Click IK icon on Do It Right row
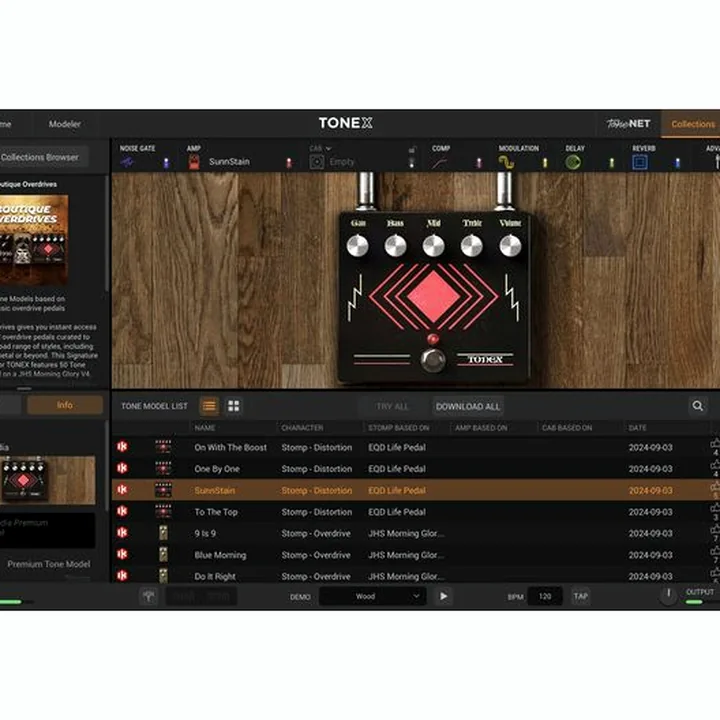Viewport: 720px width, 720px height. tap(122, 575)
